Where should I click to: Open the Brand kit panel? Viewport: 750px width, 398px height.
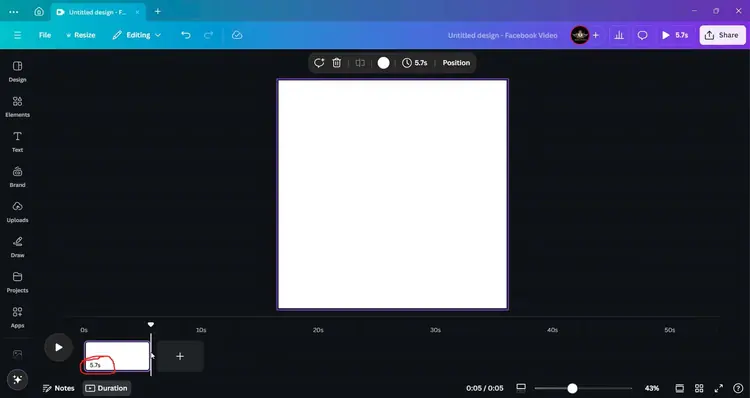tap(17, 177)
